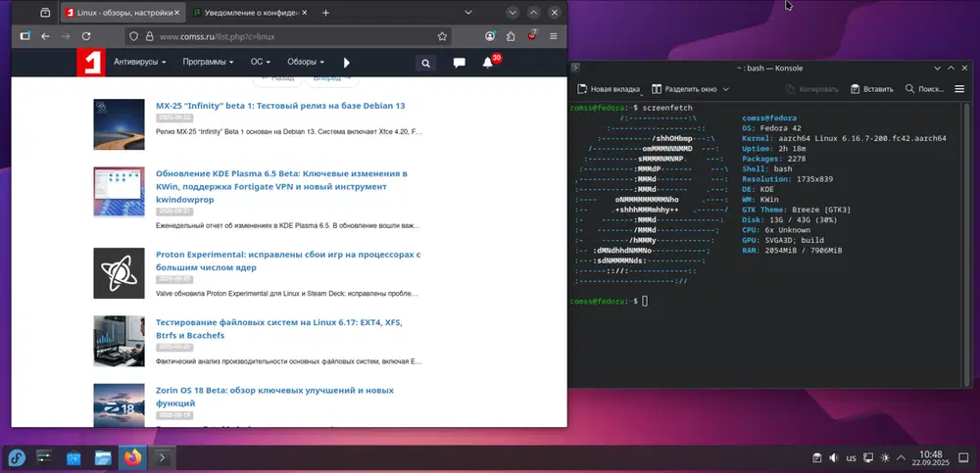Switch the us keyboard layout indicator
This screenshot has width=980, height=473.
851,458
